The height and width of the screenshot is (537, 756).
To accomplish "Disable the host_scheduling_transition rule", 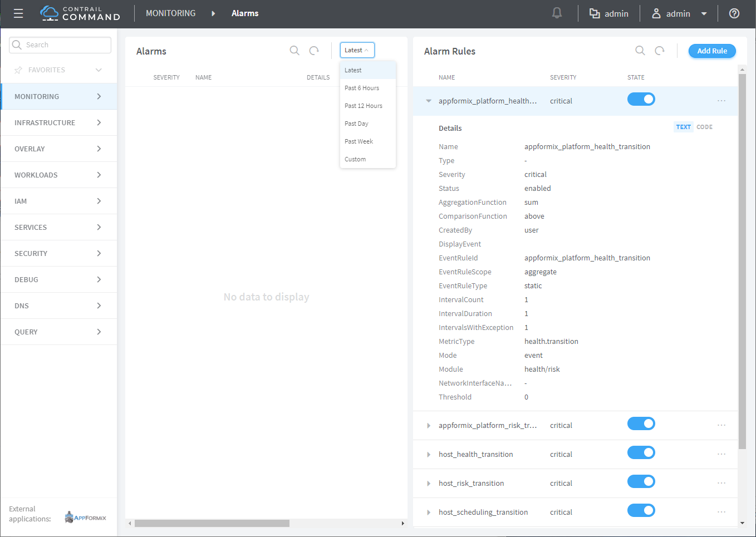I will 641,510.
